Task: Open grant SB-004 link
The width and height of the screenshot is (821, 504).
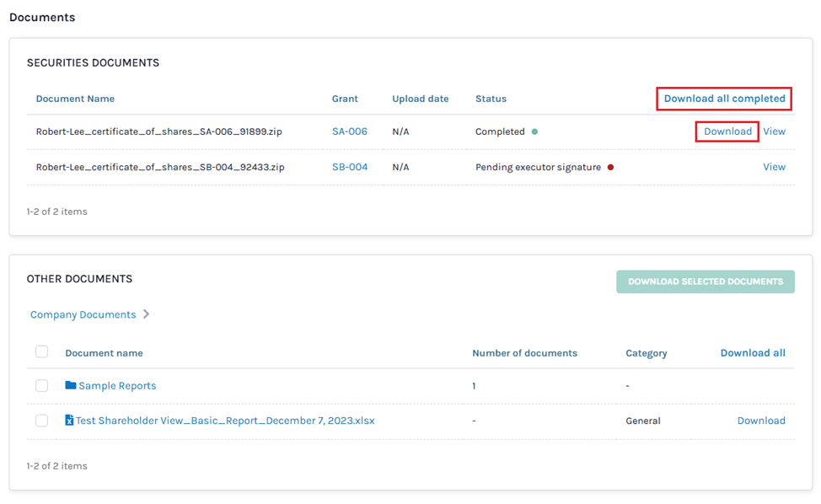Action: point(349,167)
